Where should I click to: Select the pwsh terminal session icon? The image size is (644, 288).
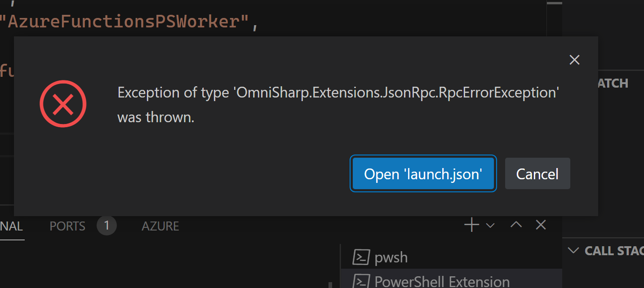[362, 257]
